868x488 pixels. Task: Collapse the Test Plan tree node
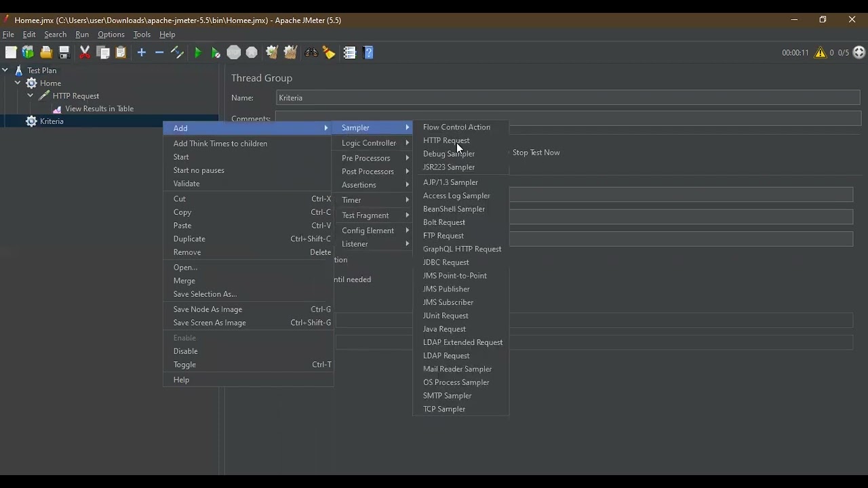click(5, 70)
